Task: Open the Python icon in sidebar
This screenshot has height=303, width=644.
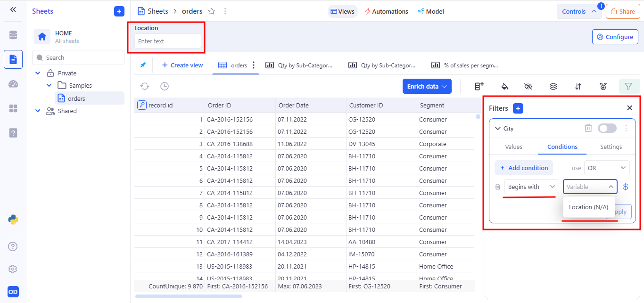Action: point(13,219)
